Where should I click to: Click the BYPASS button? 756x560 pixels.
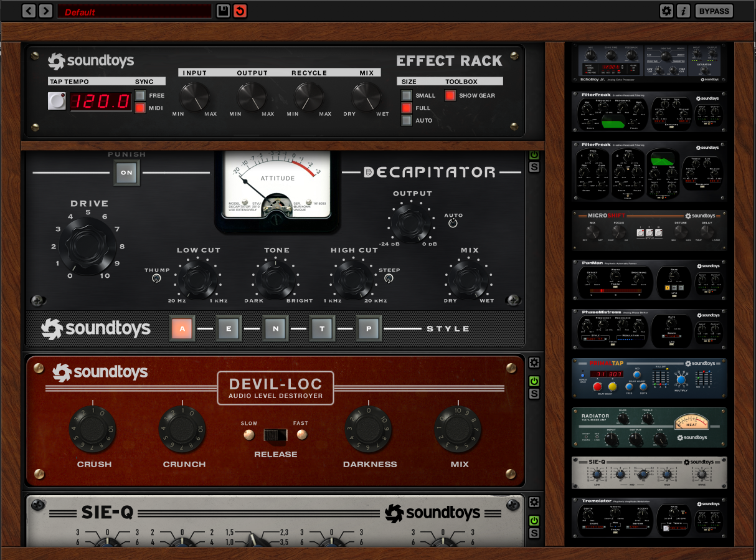(x=714, y=11)
